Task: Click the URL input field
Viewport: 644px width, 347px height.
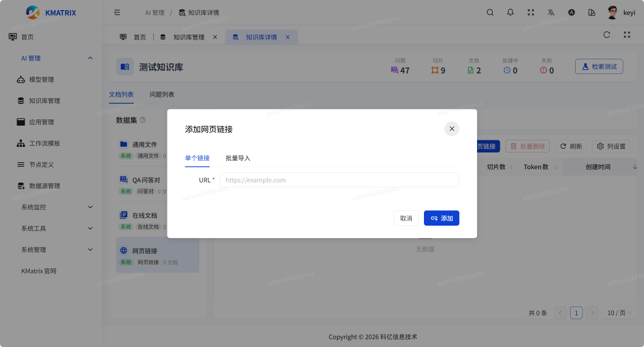Action: [339, 180]
